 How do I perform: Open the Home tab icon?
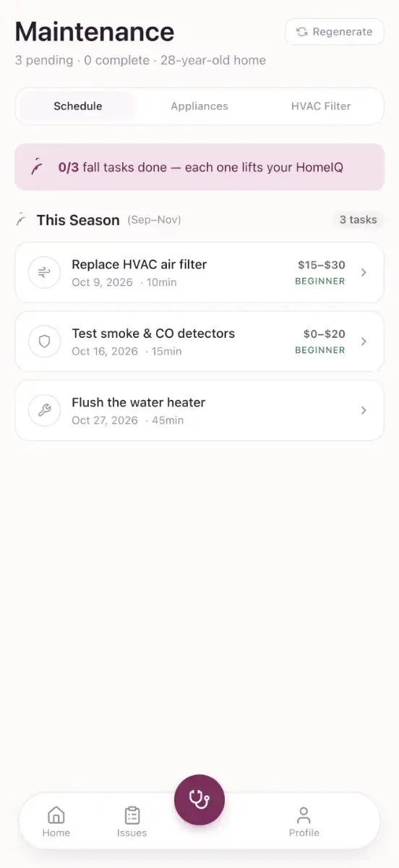click(x=56, y=815)
